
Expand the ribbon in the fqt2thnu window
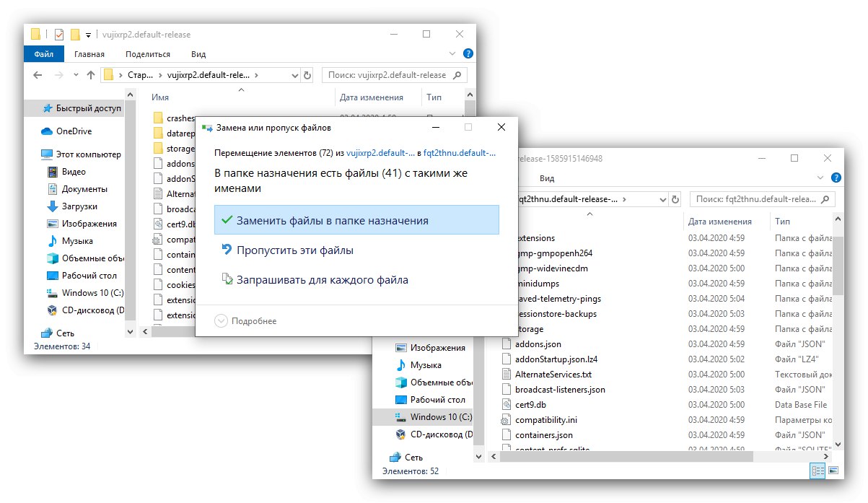point(820,178)
